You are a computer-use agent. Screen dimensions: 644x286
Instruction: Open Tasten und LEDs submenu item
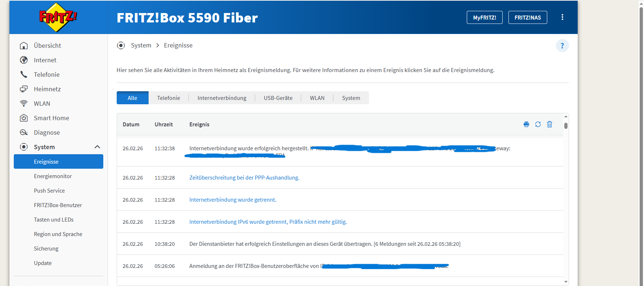coord(54,220)
